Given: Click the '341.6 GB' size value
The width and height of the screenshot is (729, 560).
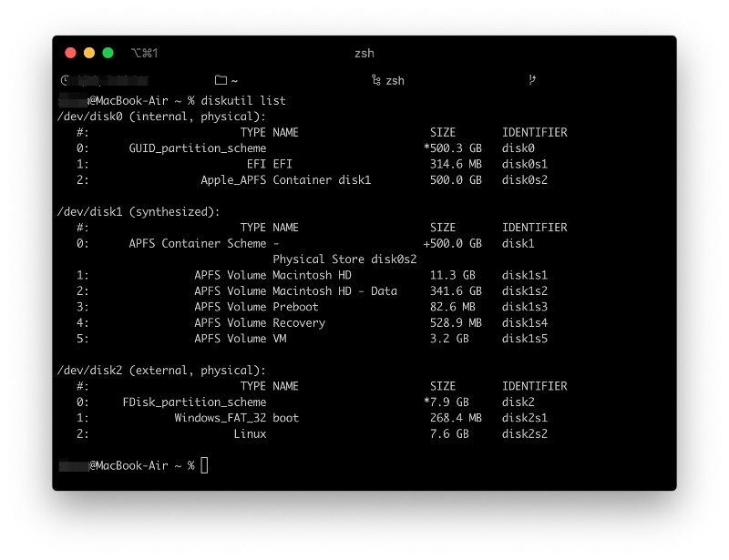Looking at the screenshot, I should click(457, 290).
